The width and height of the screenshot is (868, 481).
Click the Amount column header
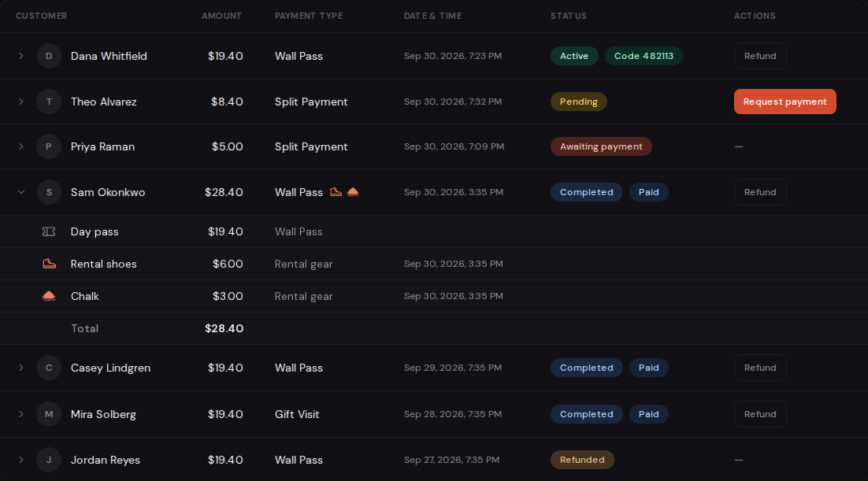point(221,16)
